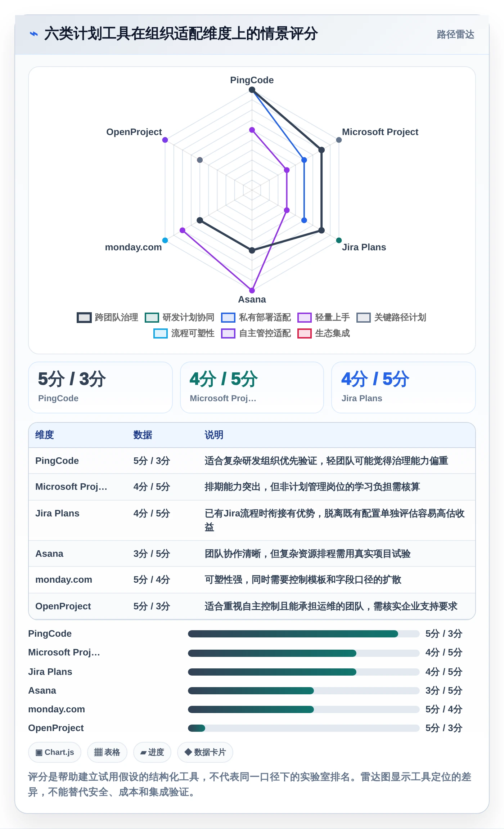
Task: Toggle the 跨团队治理 legend swatch
Action: pyautogui.click(x=84, y=318)
